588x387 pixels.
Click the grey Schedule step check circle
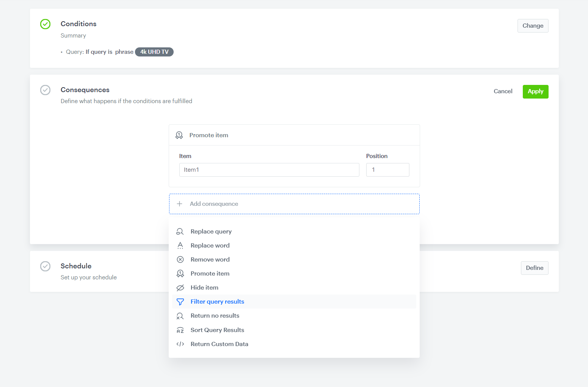click(x=45, y=266)
